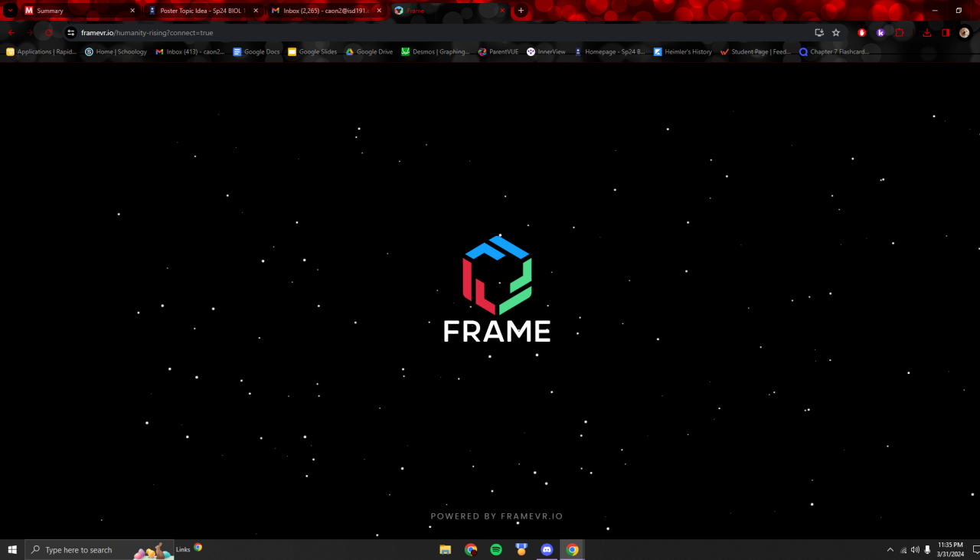The width and height of the screenshot is (980, 560).
Task: Open the purple K extension
Action: [x=880, y=33]
